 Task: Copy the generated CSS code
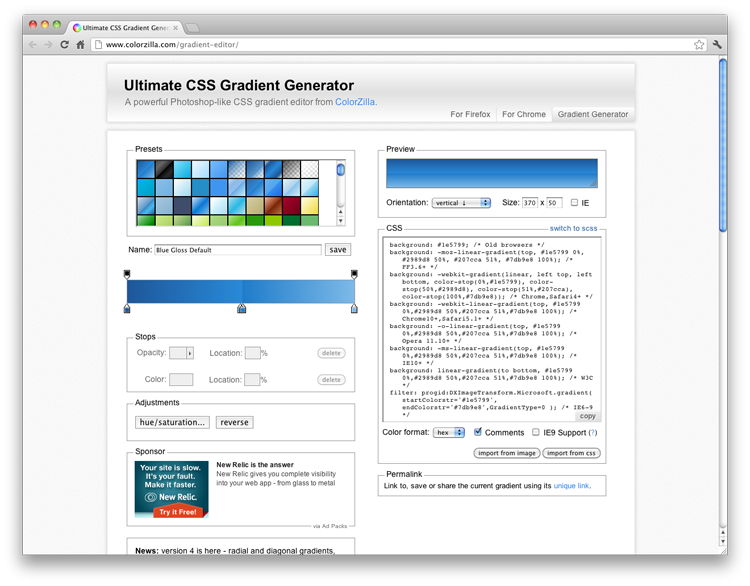click(x=587, y=416)
